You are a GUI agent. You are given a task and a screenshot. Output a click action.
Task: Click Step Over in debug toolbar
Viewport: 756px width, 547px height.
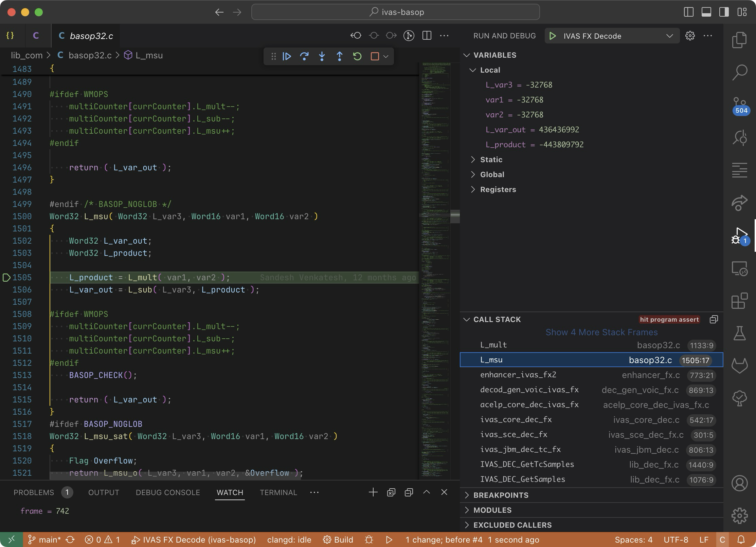click(304, 56)
